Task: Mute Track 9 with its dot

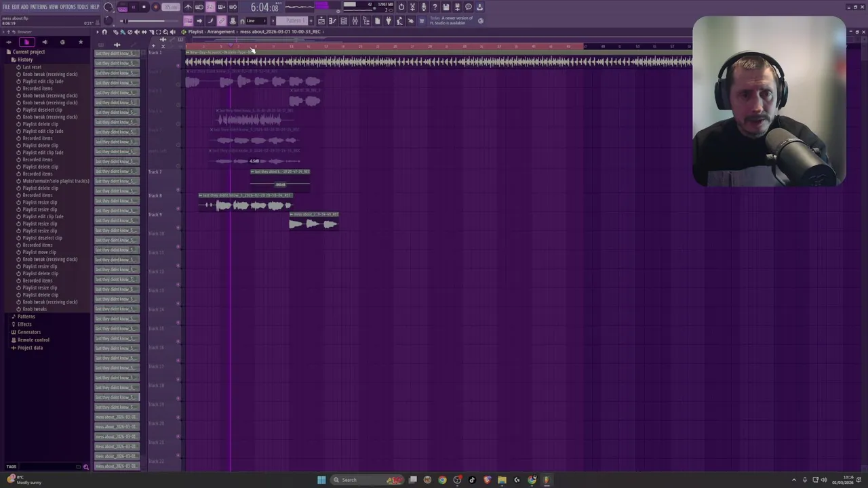Action: coord(178,227)
